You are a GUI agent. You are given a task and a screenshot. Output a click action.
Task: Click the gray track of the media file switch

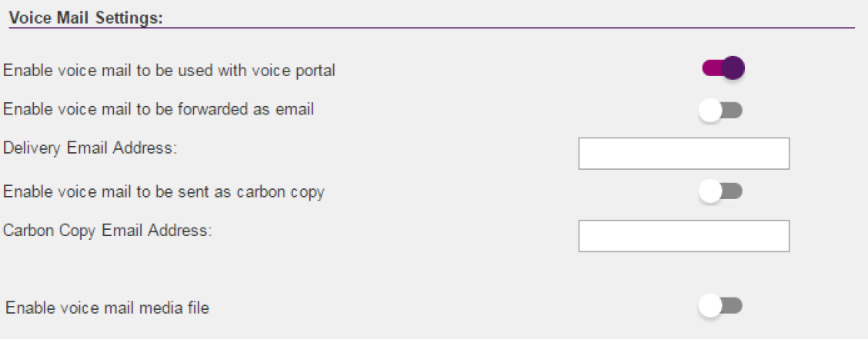point(733,306)
